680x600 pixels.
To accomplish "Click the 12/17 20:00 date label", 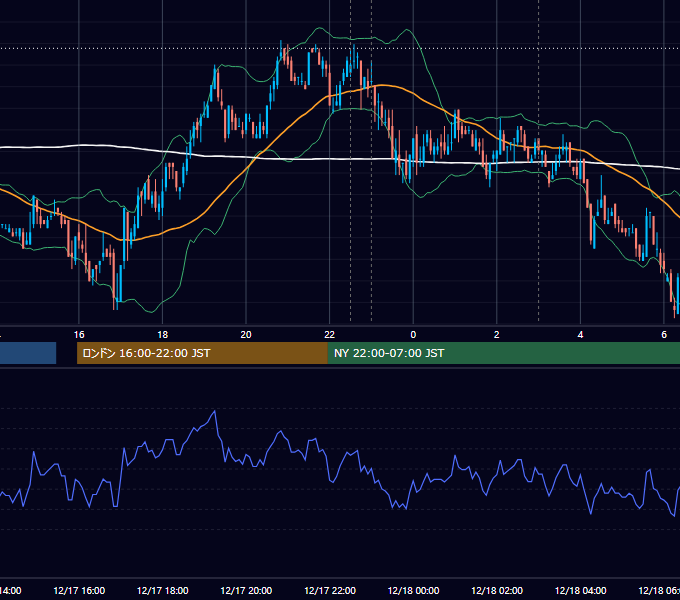I will click(246, 590).
